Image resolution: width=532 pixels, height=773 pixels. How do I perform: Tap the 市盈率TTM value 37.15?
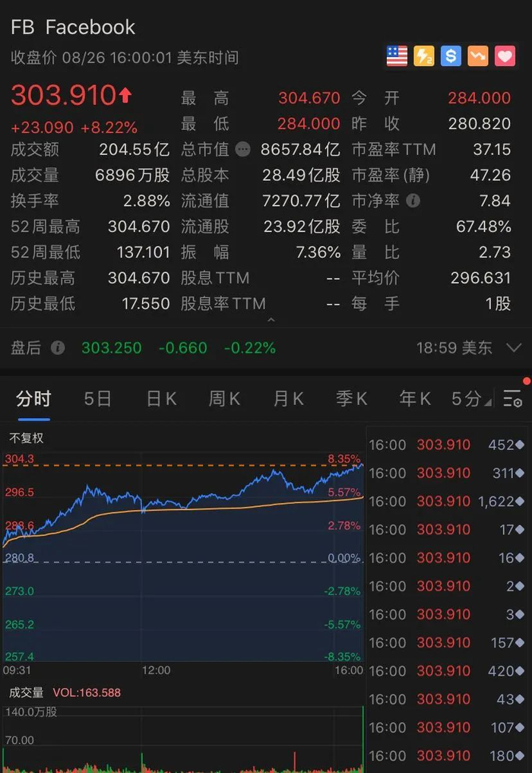(492, 150)
